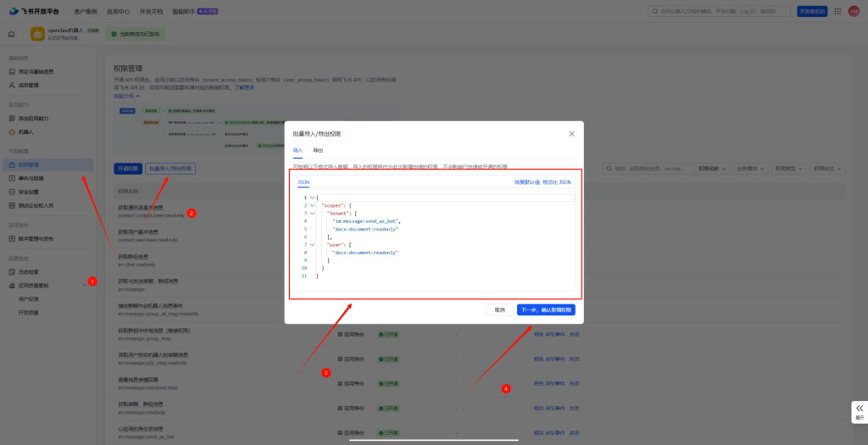Close the batch import/export dialog
This screenshot has height=445, width=868.
(571, 133)
